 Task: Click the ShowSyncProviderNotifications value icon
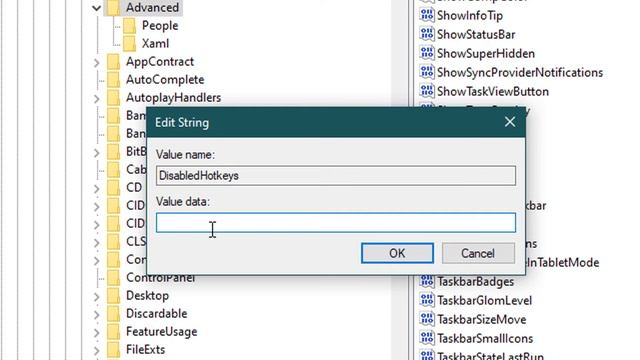tap(427, 72)
